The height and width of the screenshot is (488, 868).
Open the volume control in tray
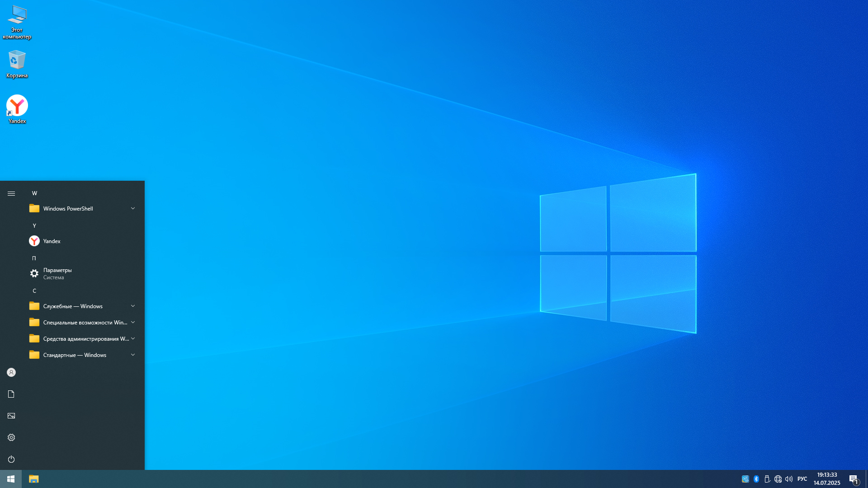click(x=789, y=479)
